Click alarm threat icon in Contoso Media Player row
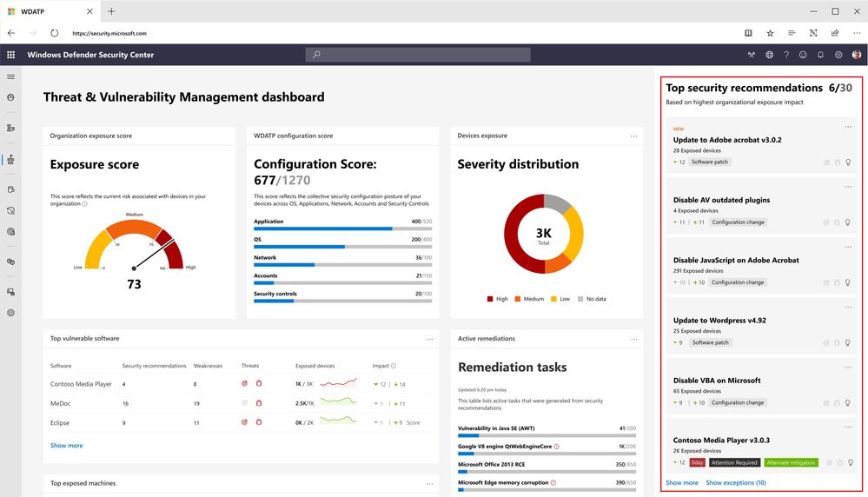The image size is (868, 497). [259, 383]
